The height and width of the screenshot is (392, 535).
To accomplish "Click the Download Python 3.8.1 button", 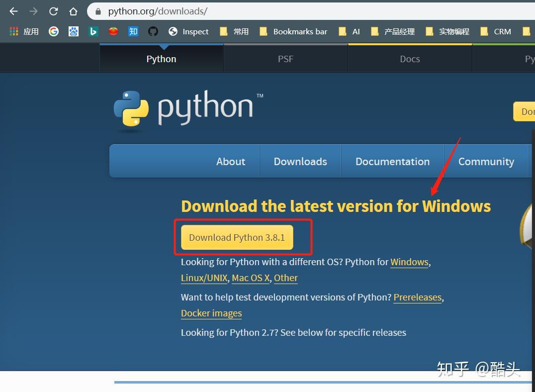I will (x=236, y=237).
